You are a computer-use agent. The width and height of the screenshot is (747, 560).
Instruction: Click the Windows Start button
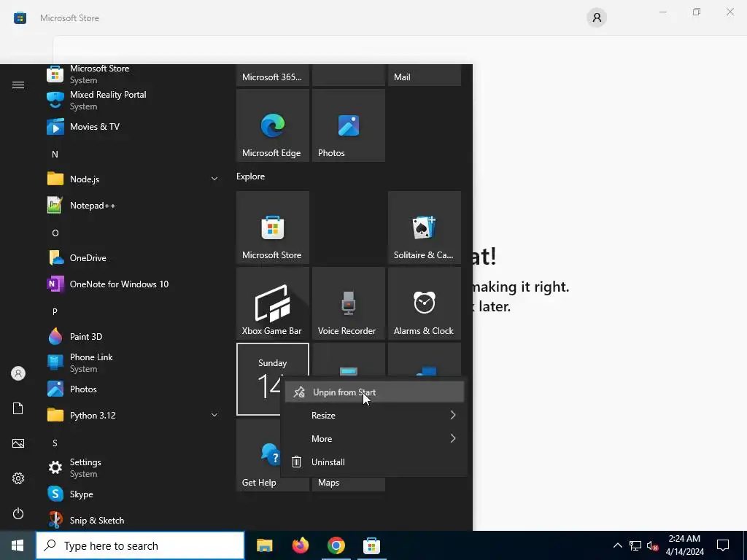tap(18, 545)
